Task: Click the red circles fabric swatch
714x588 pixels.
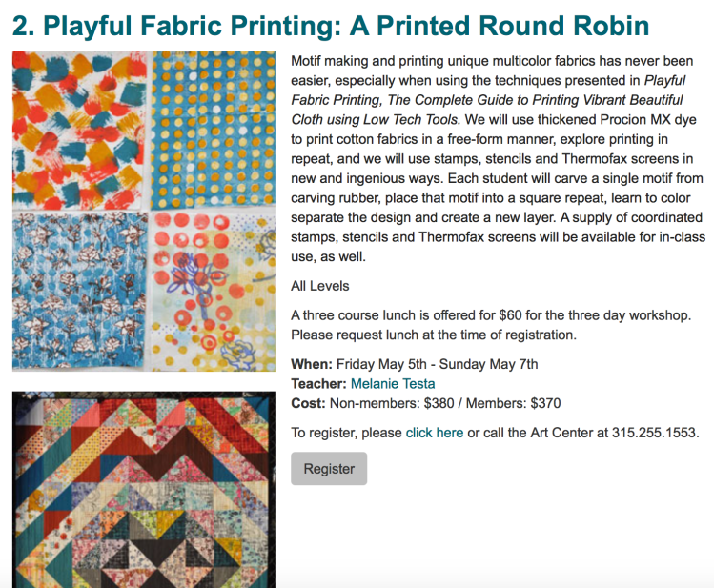Action: [212, 291]
